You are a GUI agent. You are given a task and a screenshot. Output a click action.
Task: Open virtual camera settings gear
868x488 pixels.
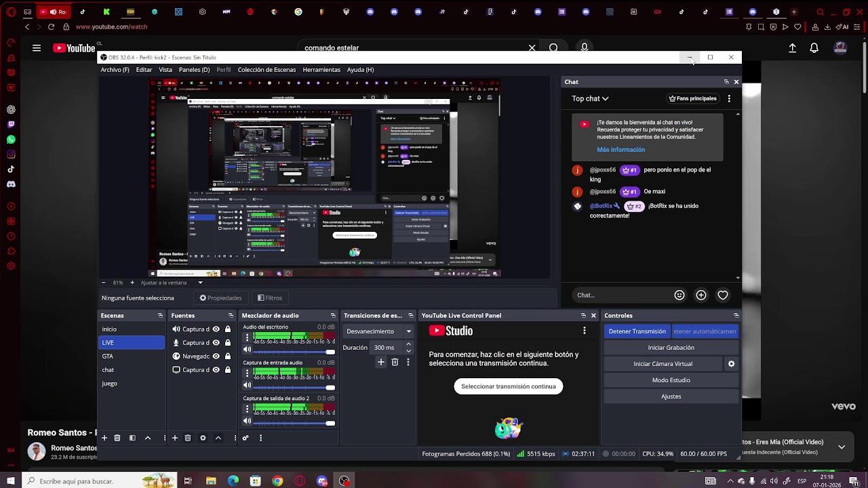click(x=731, y=364)
